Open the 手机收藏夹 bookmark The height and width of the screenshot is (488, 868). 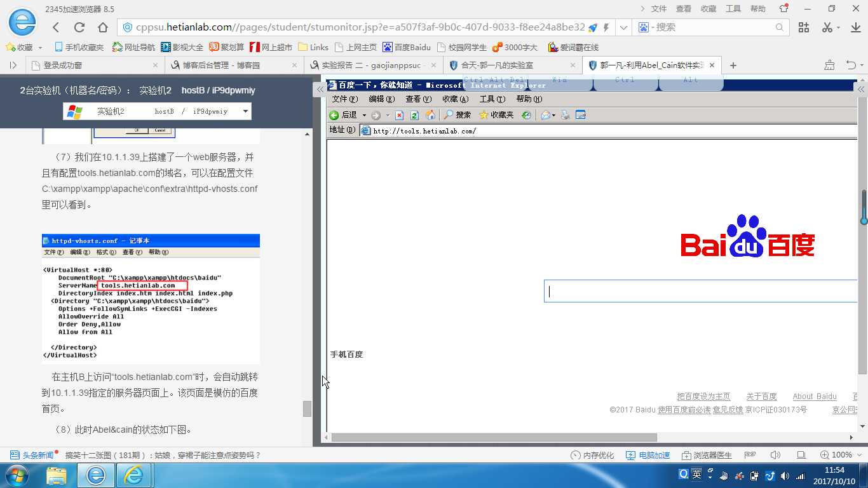(79, 47)
